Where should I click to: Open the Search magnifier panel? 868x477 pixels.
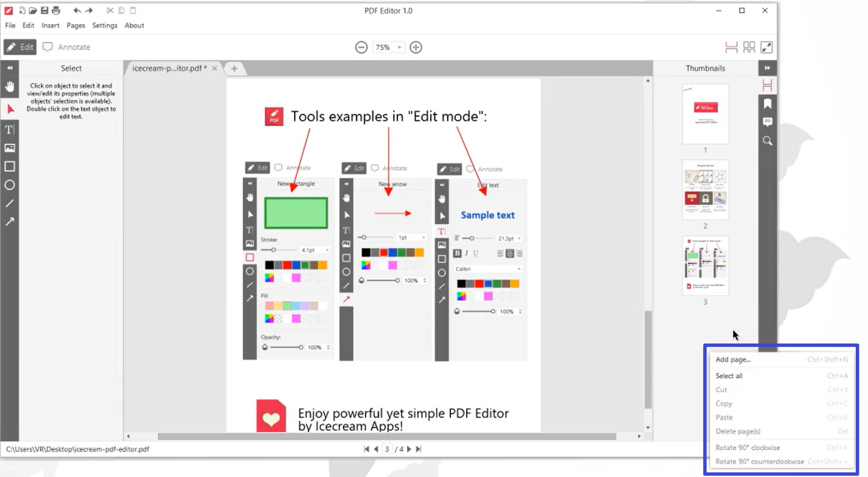pos(768,141)
